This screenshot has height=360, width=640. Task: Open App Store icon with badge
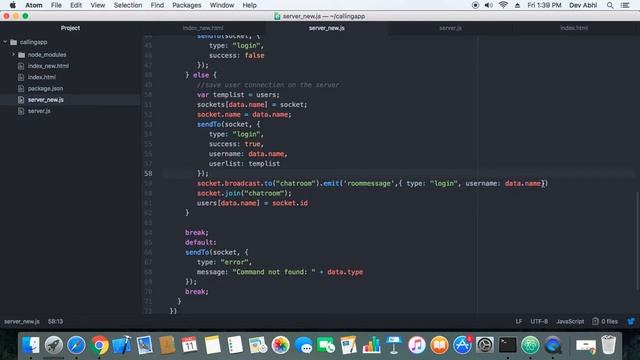point(462,345)
